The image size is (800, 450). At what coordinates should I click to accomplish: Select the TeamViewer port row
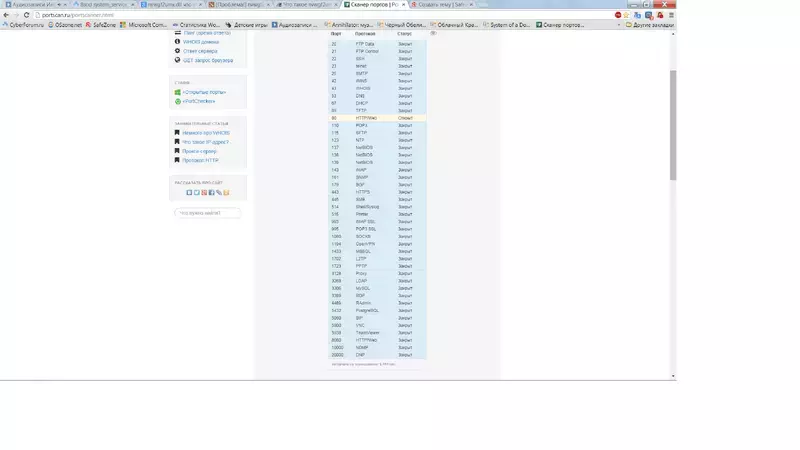click(x=377, y=333)
